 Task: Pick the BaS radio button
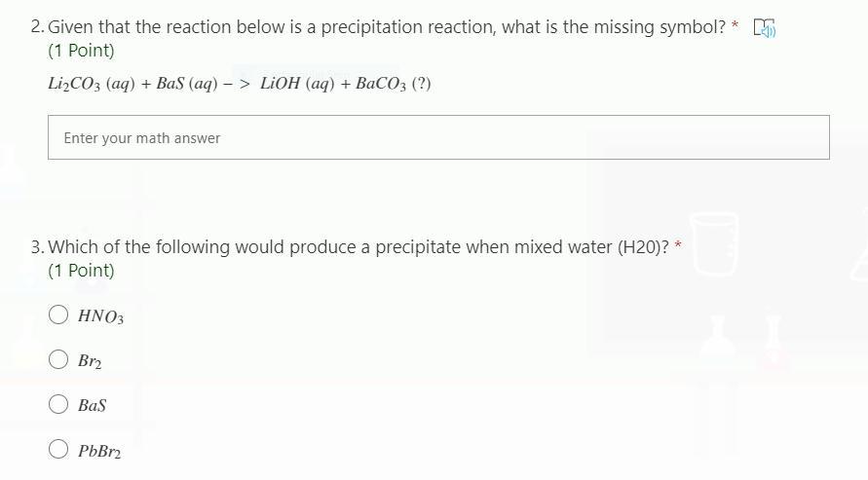[x=59, y=405]
